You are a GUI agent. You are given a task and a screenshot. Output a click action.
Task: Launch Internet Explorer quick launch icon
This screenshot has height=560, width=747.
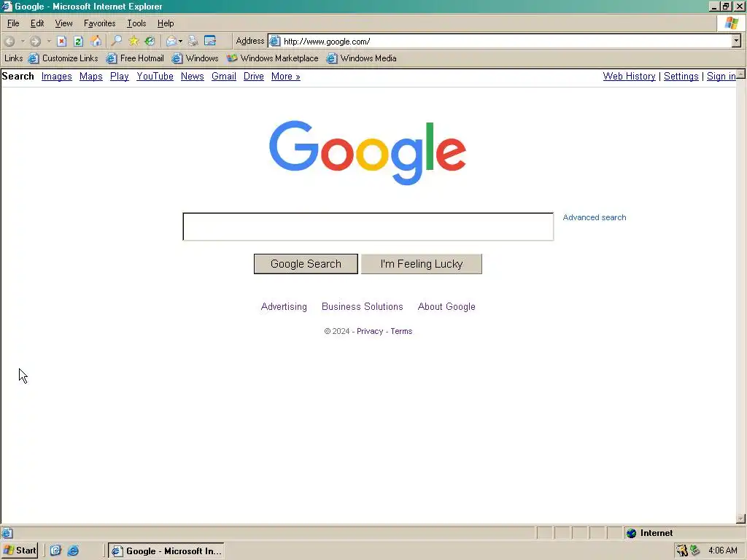click(73, 551)
